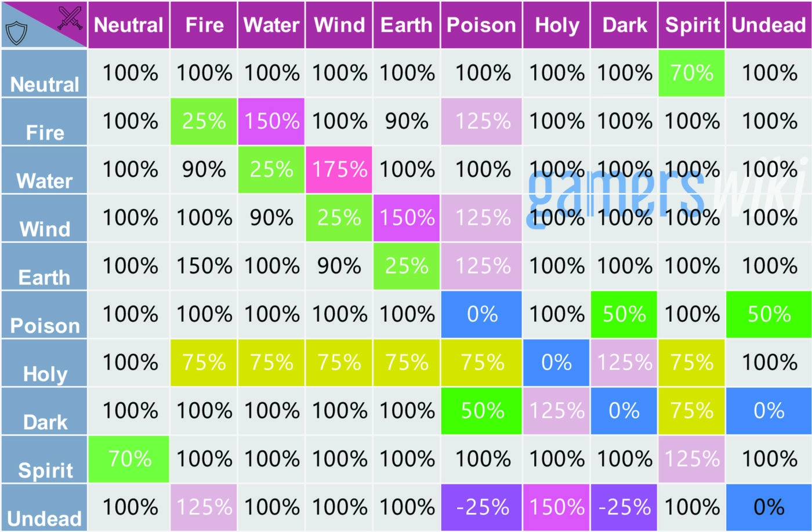Click the Poison column header
Screen dimensions: 812x532
click(481, 25)
